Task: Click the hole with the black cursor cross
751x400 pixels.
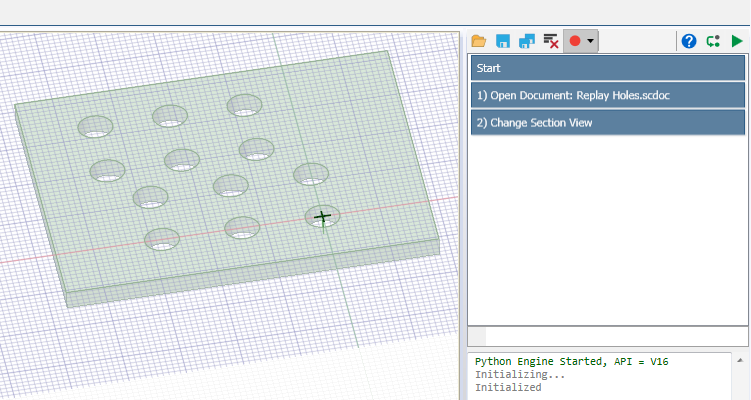Action: [x=322, y=216]
